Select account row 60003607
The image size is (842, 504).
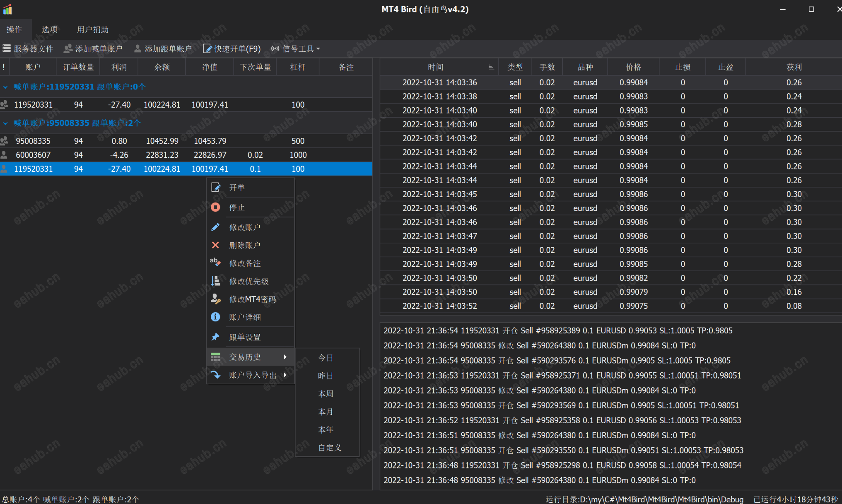33,155
